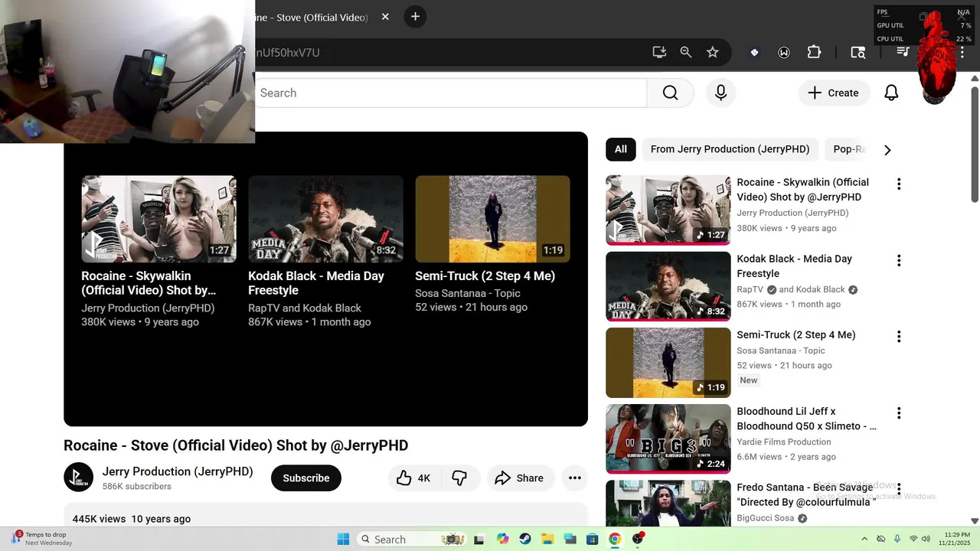980x551 pixels.
Task: Like the video with thumbs up
Action: pos(413,478)
